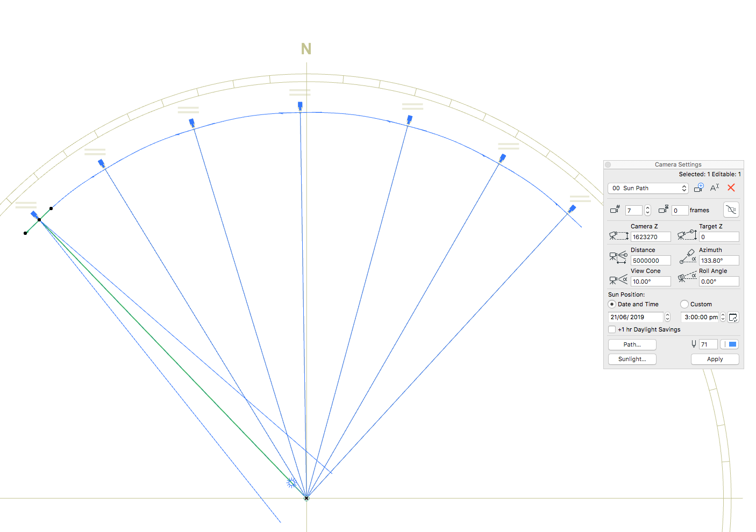Click the camera number stepper arrows
This screenshot has height=532, width=756.
tap(647, 210)
